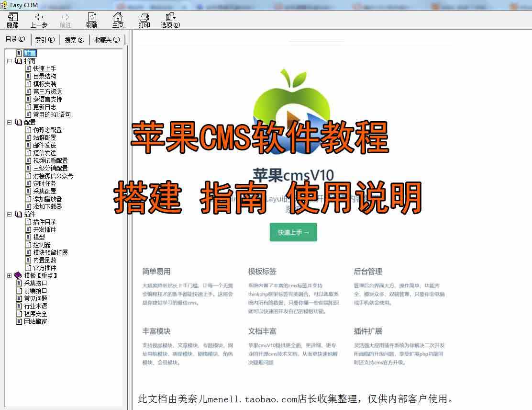
Task: Click the 配置 book icon
Action: (18, 122)
